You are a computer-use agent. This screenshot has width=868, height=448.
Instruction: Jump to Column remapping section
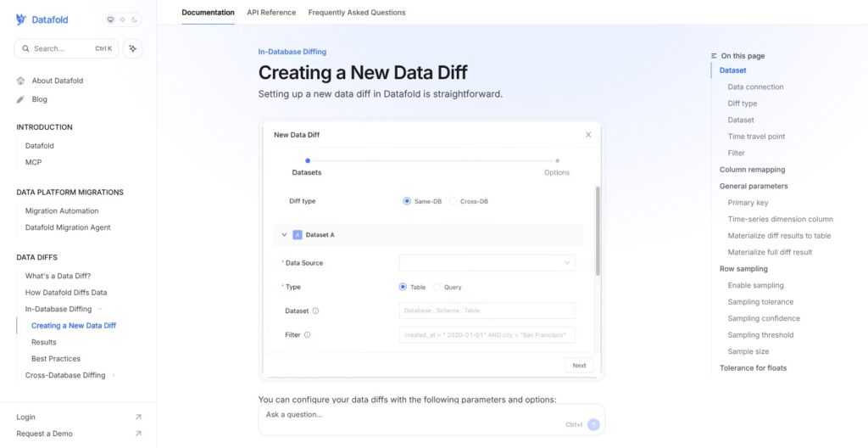[x=753, y=170]
